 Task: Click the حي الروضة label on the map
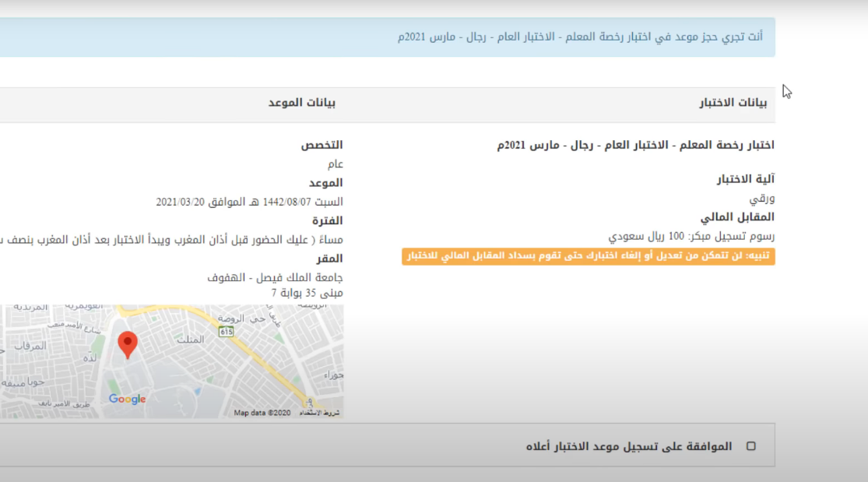point(241,319)
